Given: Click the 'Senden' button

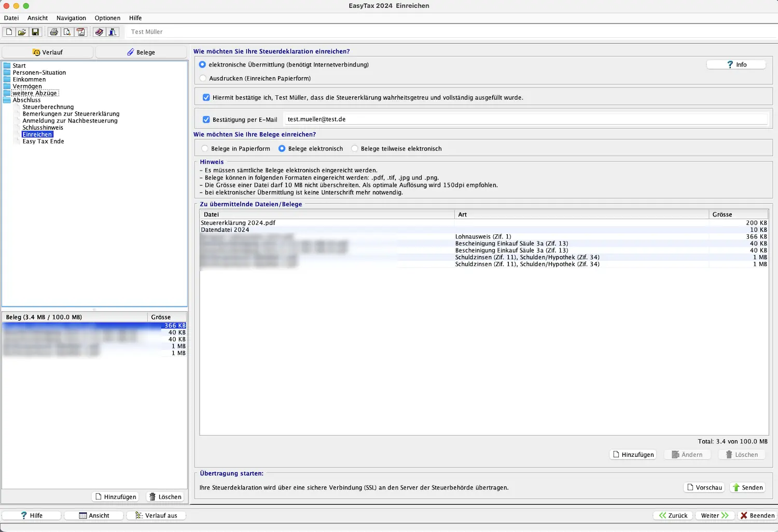Looking at the screenshot, I should coord(747,487).
